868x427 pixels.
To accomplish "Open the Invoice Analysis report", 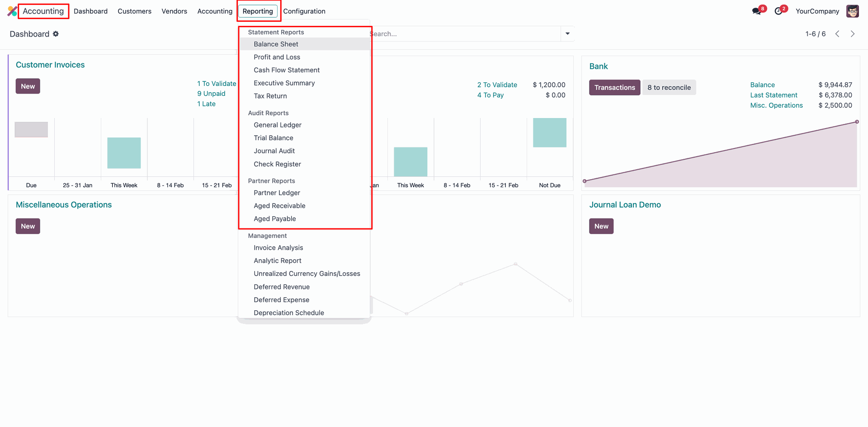I will point(278,248).
